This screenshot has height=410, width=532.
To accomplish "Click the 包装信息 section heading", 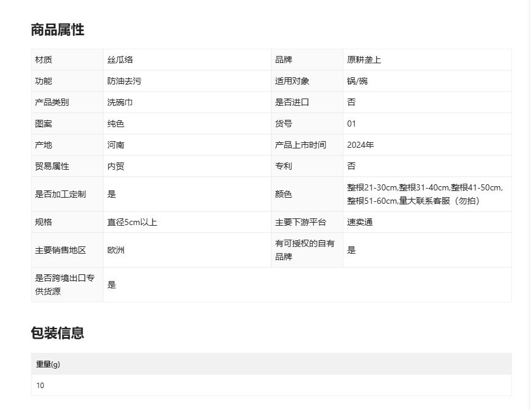I will point(57,333).
